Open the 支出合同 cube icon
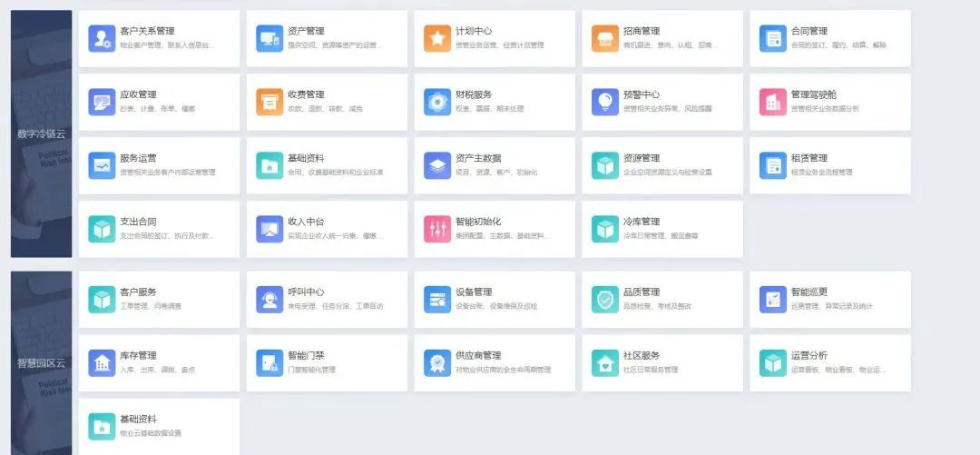980x455 pixels. (102, 229)
